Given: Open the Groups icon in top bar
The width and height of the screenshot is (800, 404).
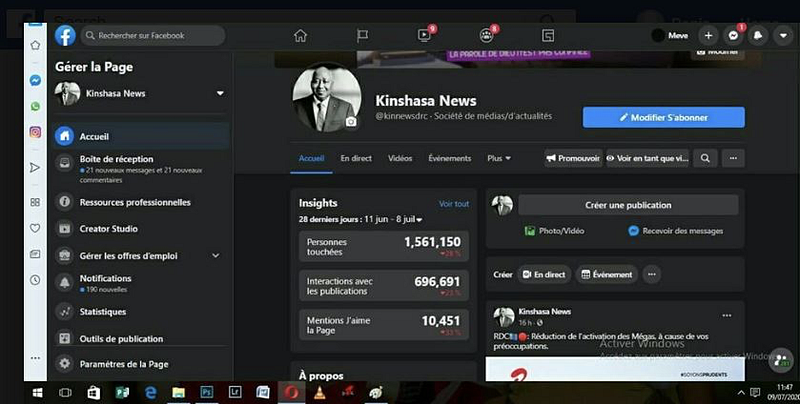Looking at the screenshot, I should 486,35.
